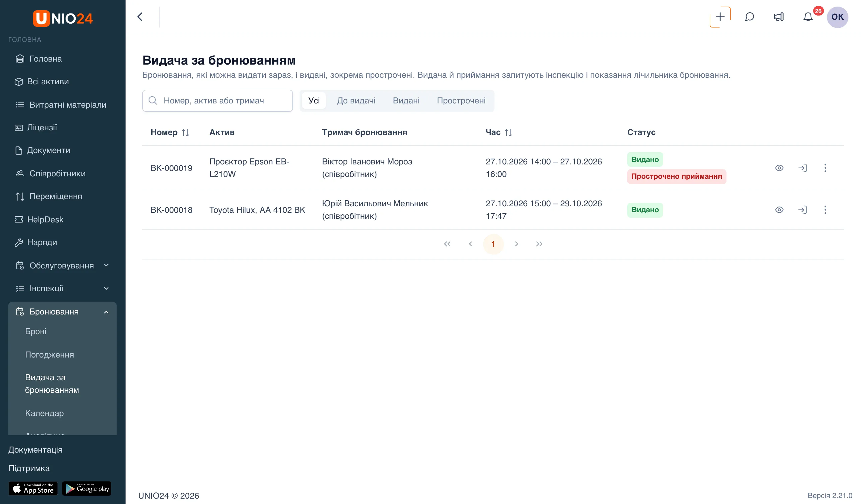Open more actions for BK-000019
861x504 pixels.
pos(825,168)
